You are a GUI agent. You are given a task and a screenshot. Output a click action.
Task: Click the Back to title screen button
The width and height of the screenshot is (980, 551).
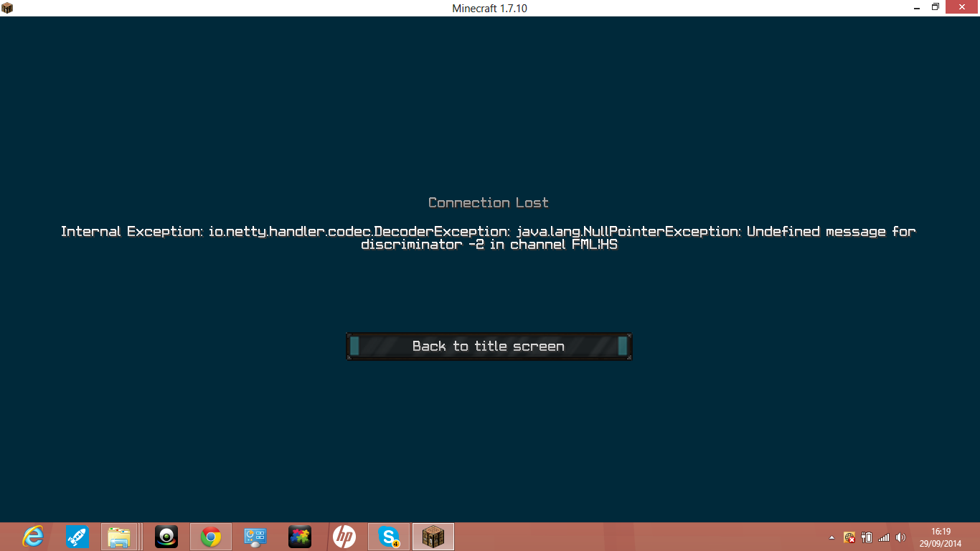pos(489,347)
